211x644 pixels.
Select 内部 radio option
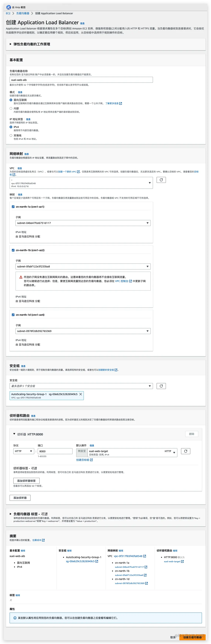pos(11,108)
